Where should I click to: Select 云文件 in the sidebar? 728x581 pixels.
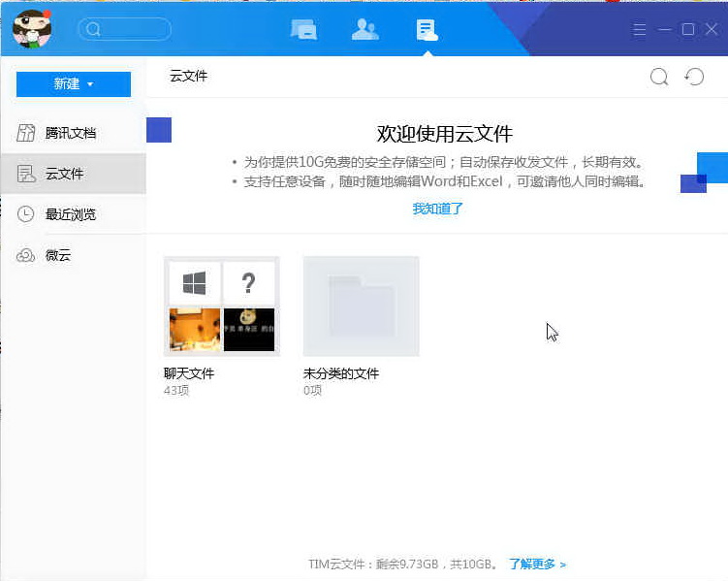tap(74, 174)
